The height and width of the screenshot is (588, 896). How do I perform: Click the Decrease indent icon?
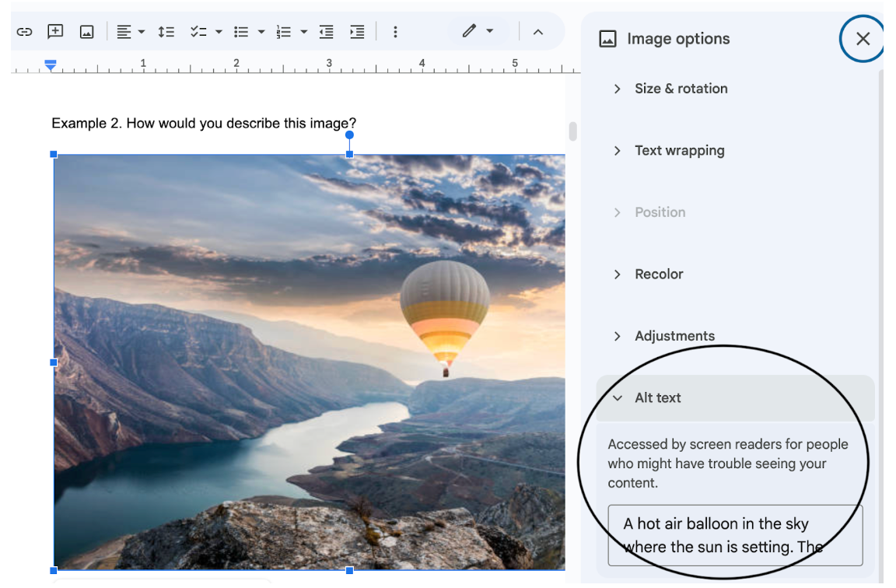coord(326,31)
